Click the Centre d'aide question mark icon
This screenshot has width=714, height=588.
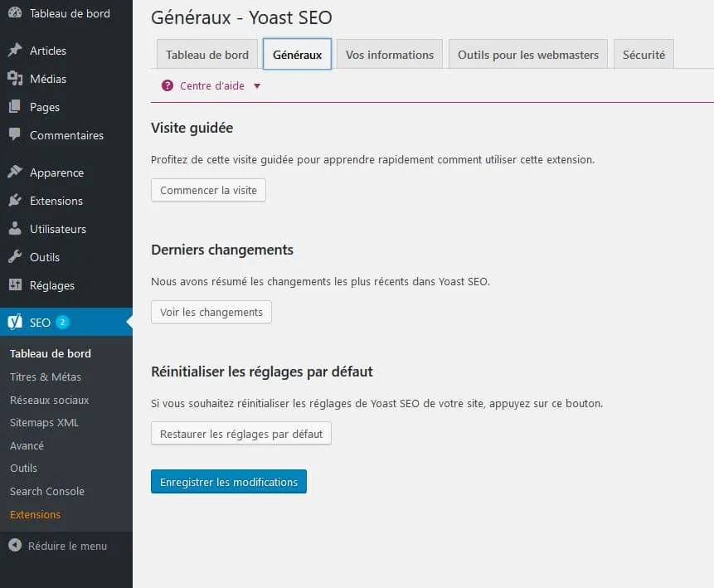click(168, 85)
